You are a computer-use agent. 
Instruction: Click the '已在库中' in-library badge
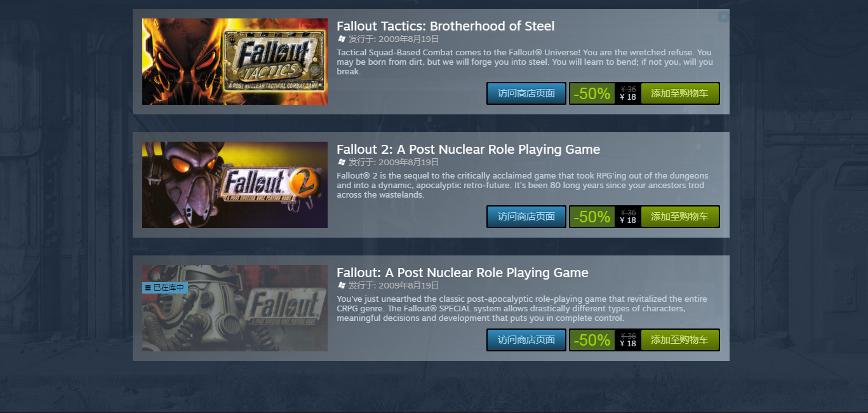[165, 288]
